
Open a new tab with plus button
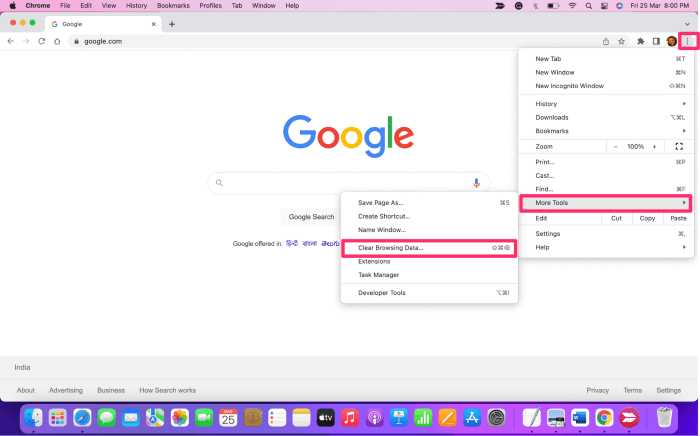click(x=172, y=24)
